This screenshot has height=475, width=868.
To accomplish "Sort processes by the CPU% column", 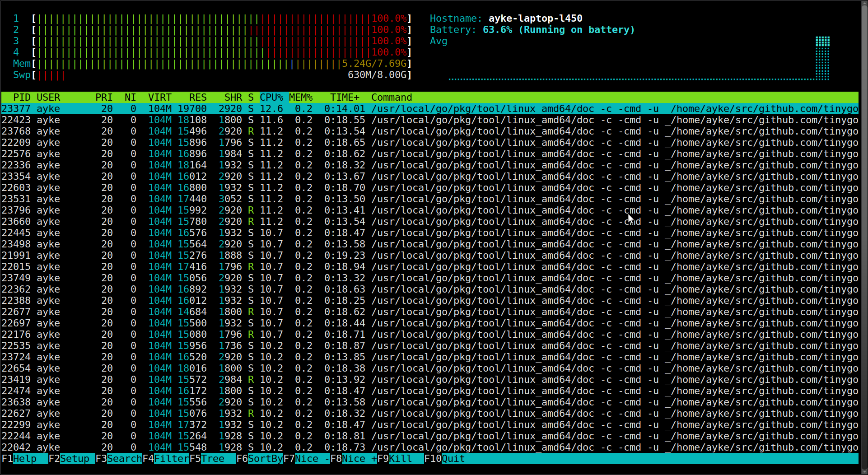I will point(271,97).
